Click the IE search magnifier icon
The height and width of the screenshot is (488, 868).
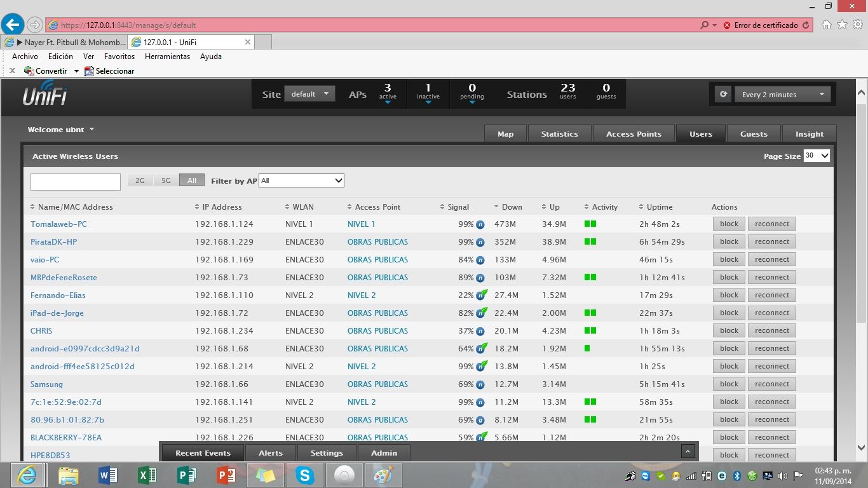point(704,25)
